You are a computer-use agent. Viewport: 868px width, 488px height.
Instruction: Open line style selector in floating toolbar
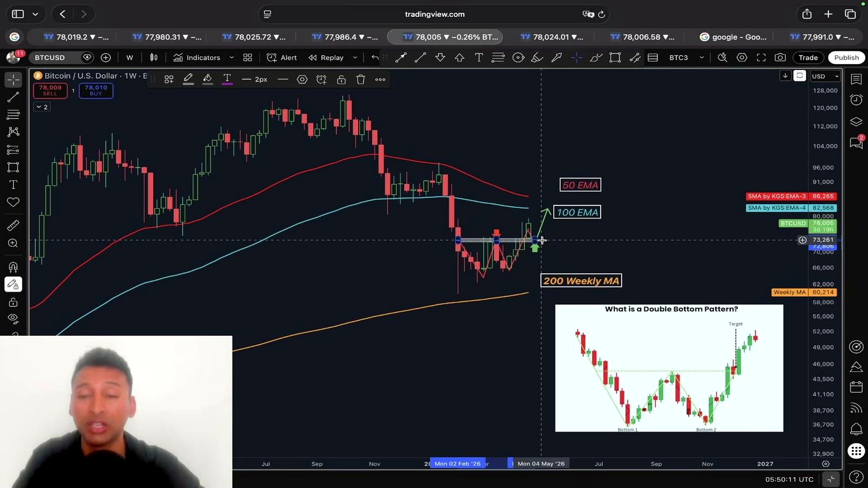283,80
